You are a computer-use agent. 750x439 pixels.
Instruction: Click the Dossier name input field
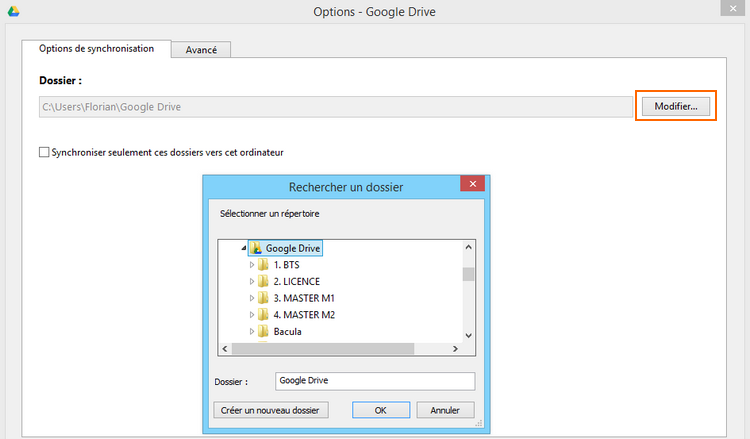tap(375, 381)
